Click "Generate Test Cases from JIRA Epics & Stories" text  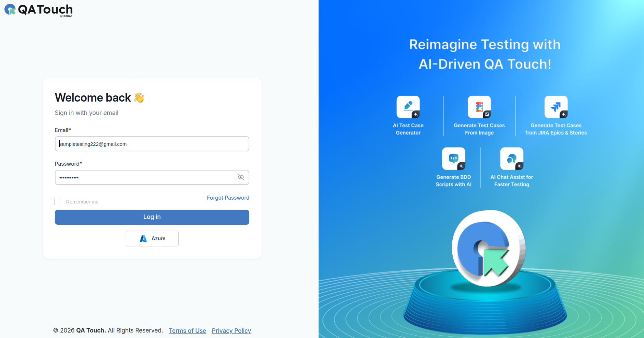[556, 129]
